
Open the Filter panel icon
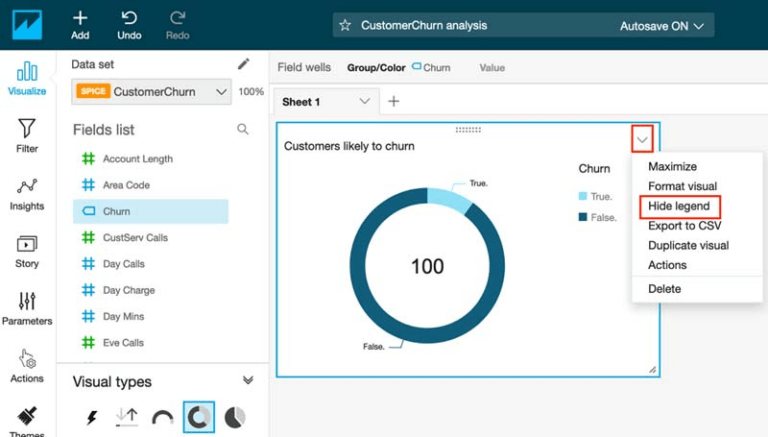(27, 129)
